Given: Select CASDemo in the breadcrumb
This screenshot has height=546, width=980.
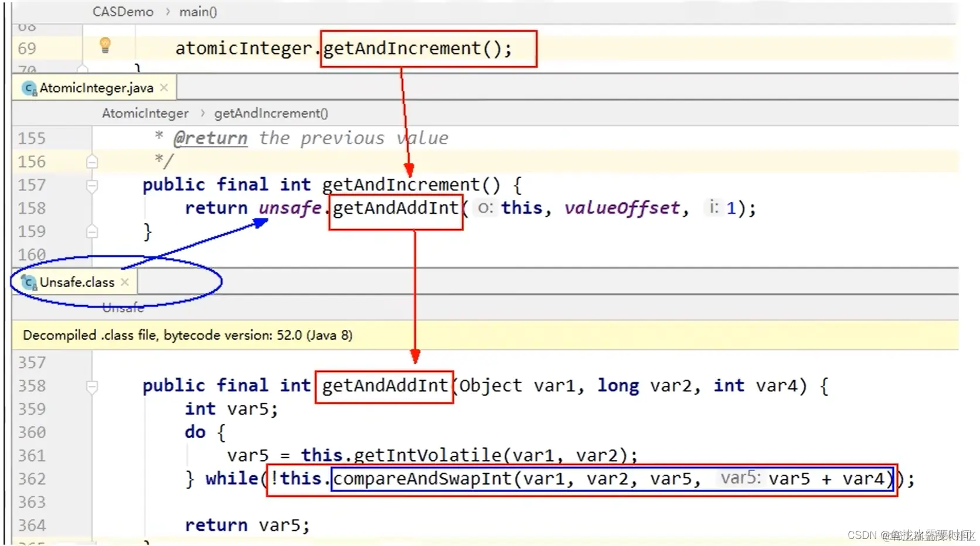Looking at the screenshot, I should click(123, 12).
